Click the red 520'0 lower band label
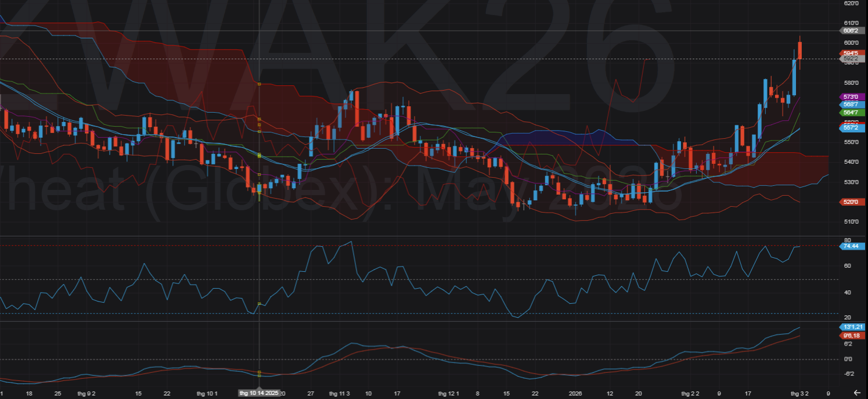 (852, 202)
